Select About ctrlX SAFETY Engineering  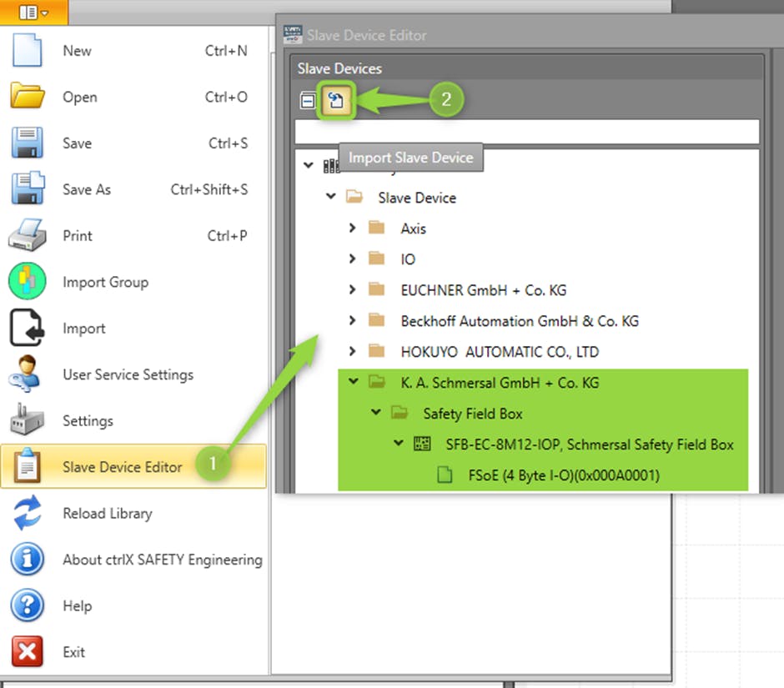pos(162,560)
